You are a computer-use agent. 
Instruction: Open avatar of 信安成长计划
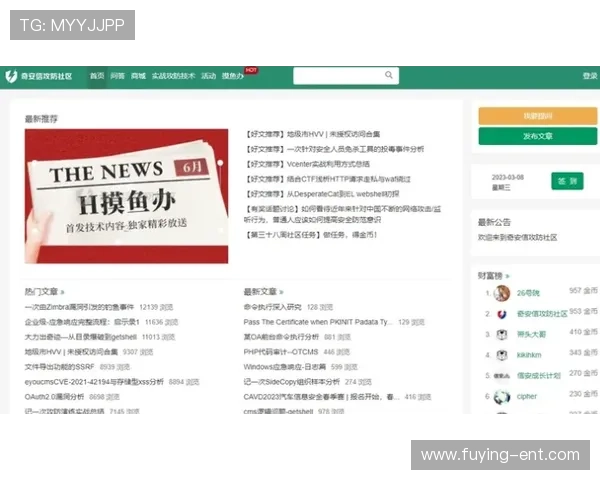pos(502,376)
